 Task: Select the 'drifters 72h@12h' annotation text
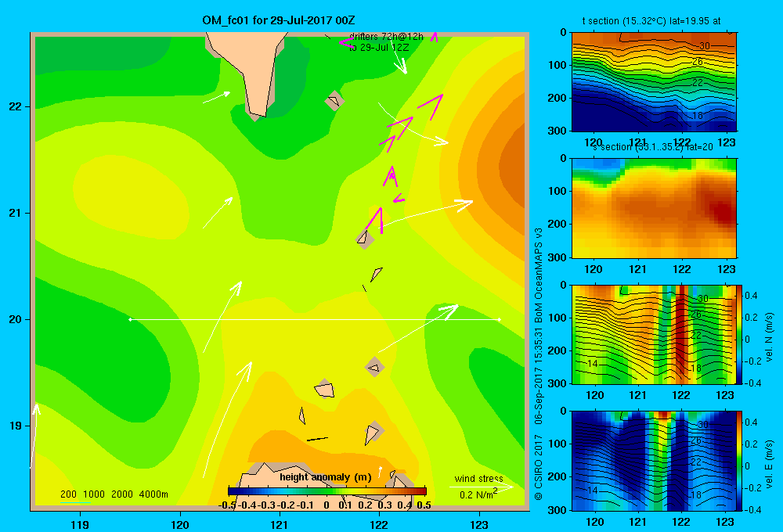[386, 37]
